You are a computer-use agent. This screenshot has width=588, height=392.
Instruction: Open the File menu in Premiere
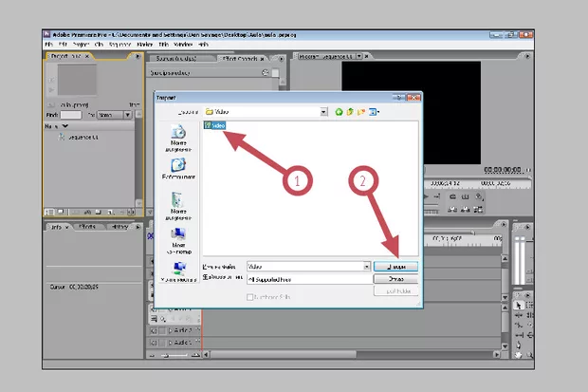click(47, 44)
